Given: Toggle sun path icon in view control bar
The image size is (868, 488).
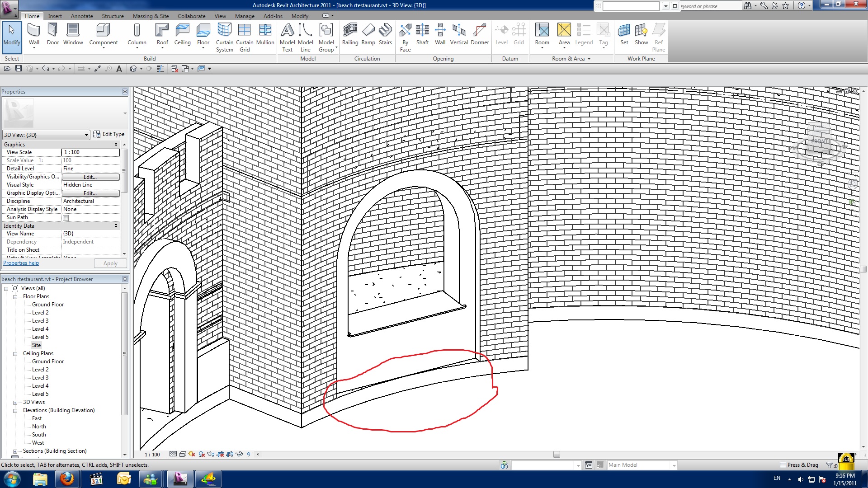Looking at the screenshot, I should pyautogui.click(x=192, y=454).
